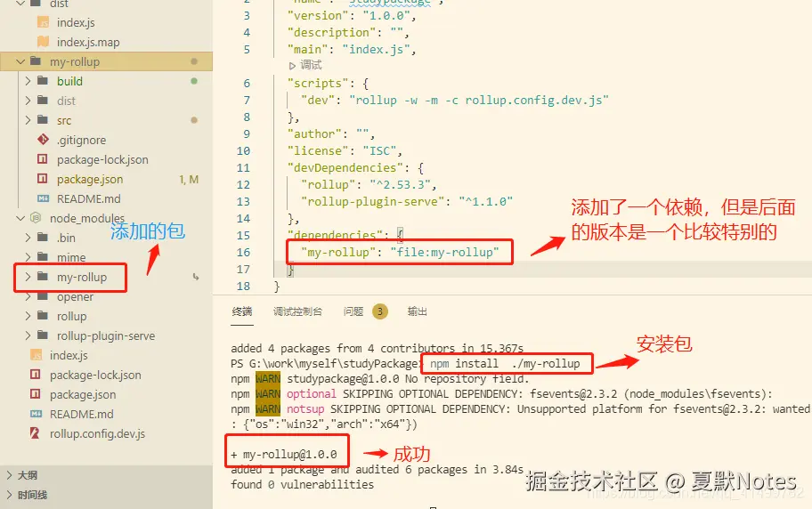Image resolution: width=812 pixels, height=509 pixels.
Task: Click the "rollup-plugin-serve" dependency text
Action: (x=373, y=201)
